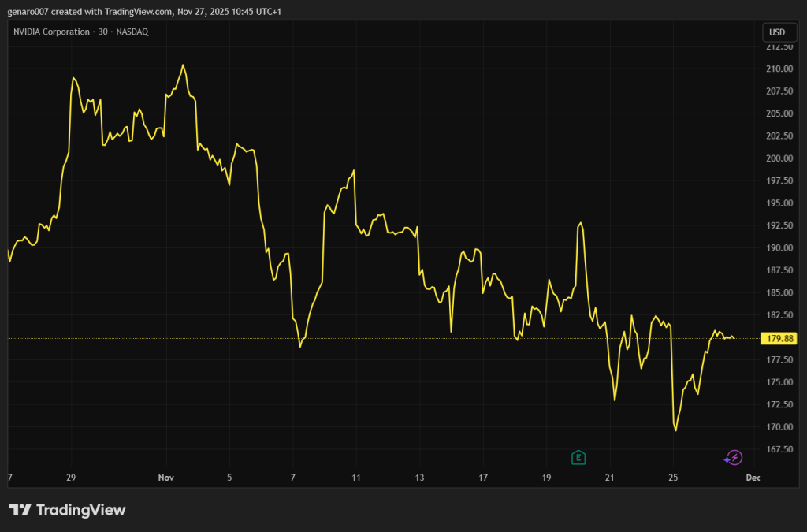807x532 pixels.
Task: Select date 11 on the time axis
Action: (356, 478)
